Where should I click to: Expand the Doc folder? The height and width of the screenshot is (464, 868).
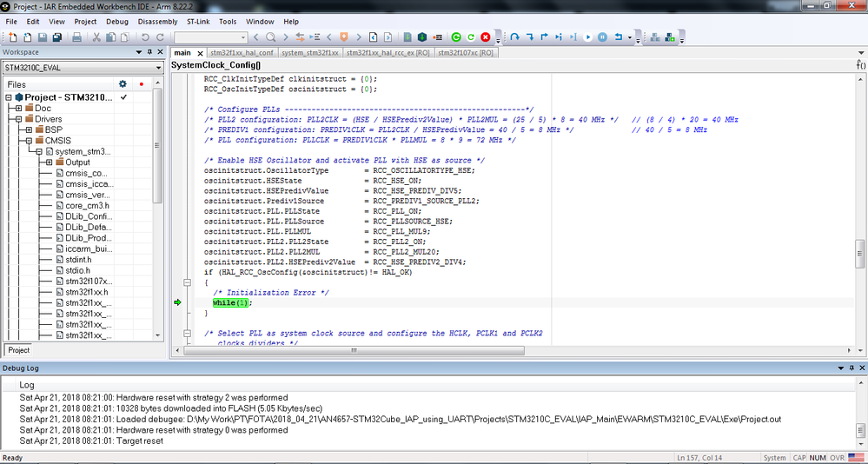pos(18,108)
